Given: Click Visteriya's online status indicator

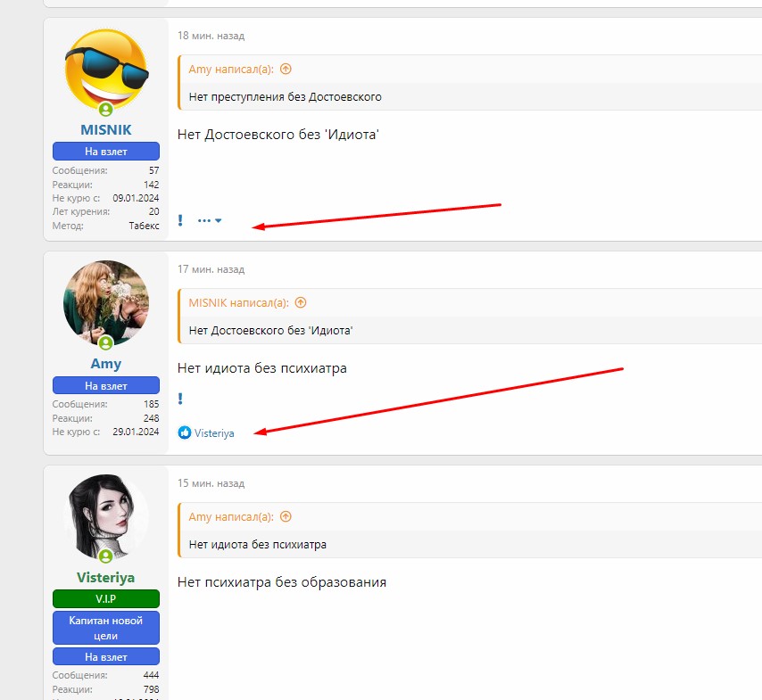Looking at the screenshot, I should [x=106, y=556].
